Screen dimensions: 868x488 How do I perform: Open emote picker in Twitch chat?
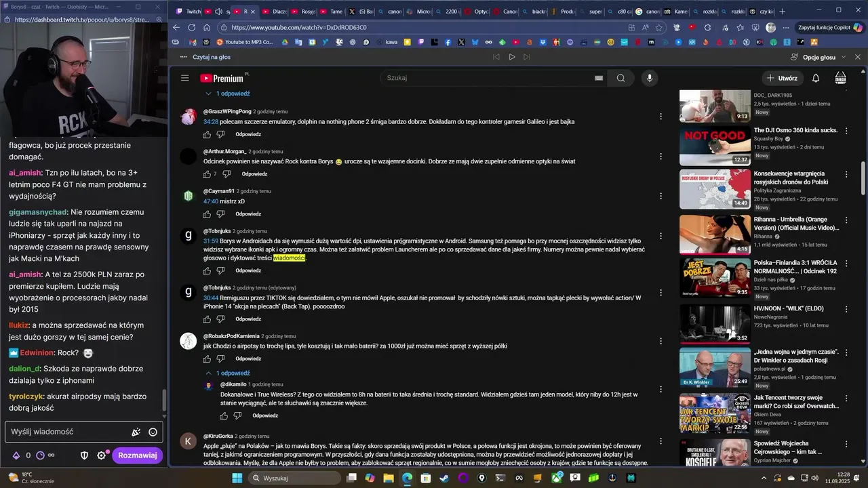153,432
